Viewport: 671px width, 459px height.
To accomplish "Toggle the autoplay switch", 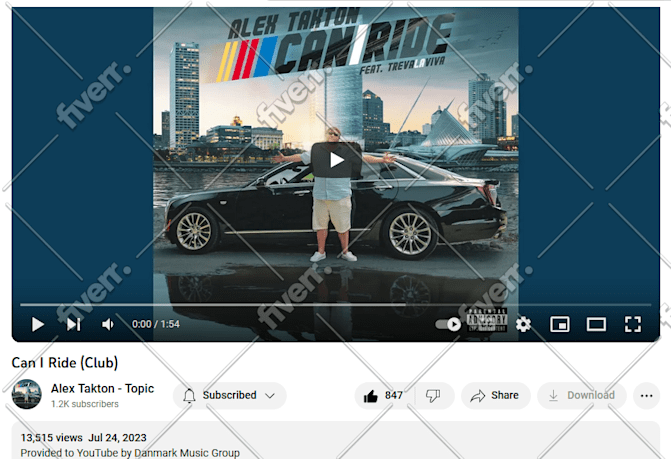I will (x=448, y=324).
